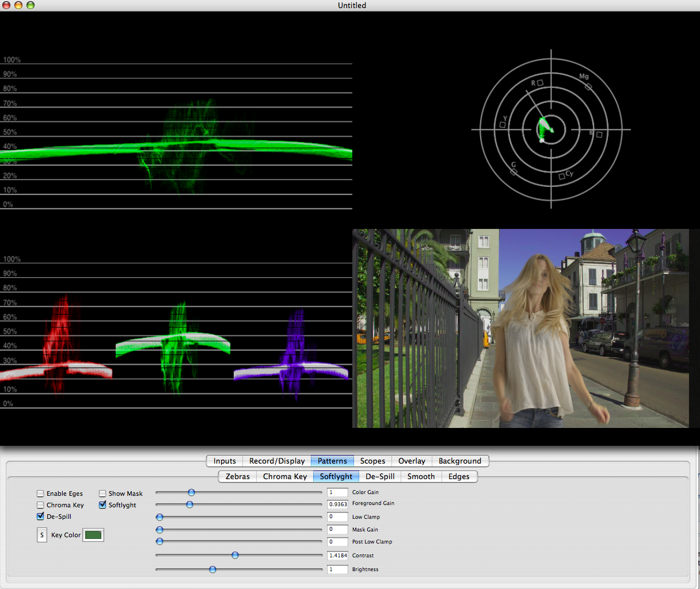The height and width of the screenshot is (589, 700).
Task: Switch to the Smooth sub-tab
Action: pos(421,476)
